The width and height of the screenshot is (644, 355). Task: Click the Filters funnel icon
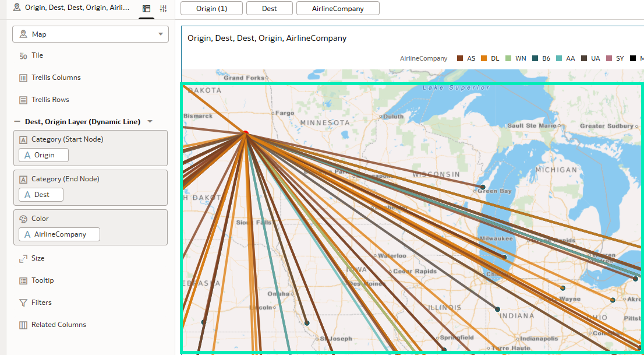pyautogui.click(x=23, y=303)
